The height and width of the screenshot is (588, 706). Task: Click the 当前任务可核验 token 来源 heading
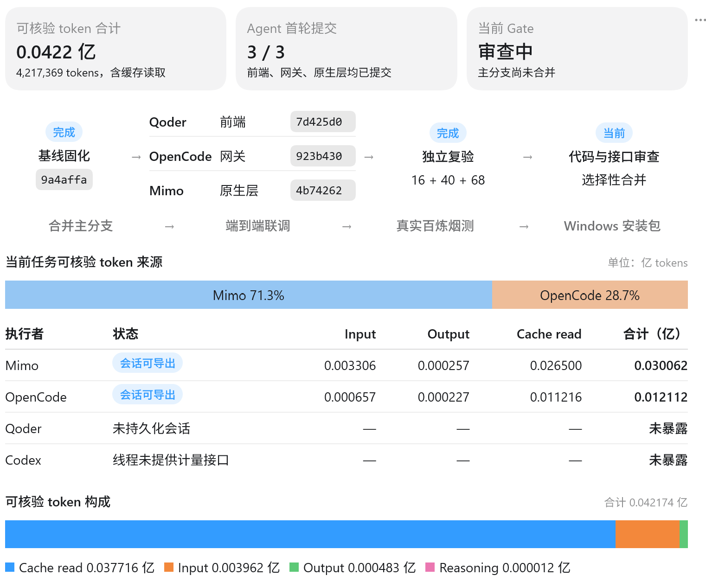[x=84, y=262]
